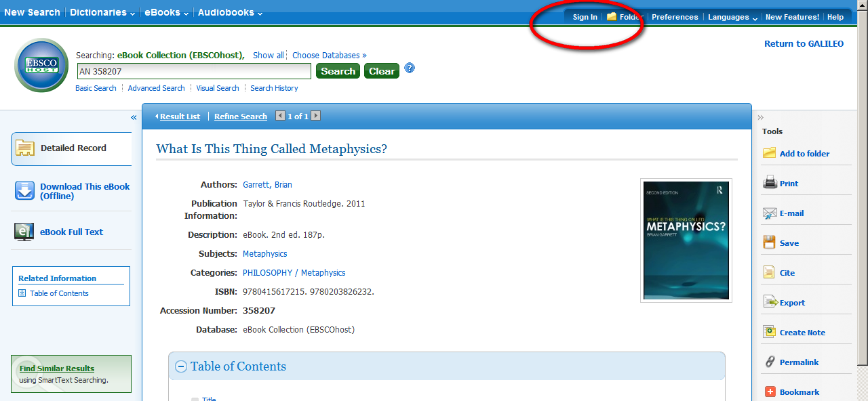The width and height of the screenshot is (868, 401).
Task: Collapse the Table of Contents section
Action: [x=181, y=366]
